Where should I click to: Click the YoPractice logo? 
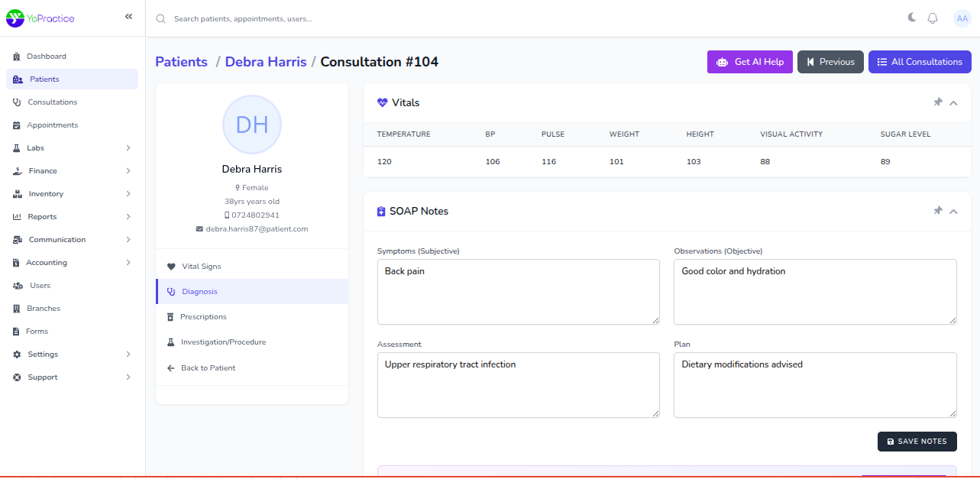pos(40,18)
